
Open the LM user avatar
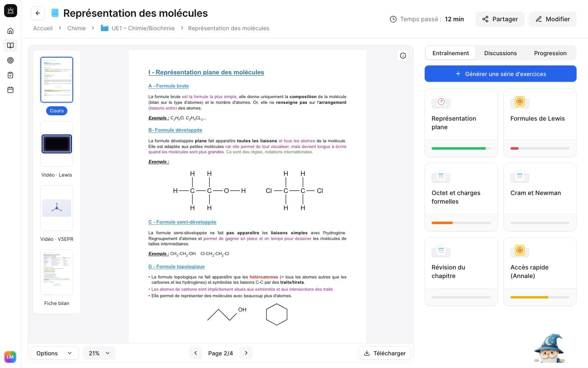[x=10, y=357]
